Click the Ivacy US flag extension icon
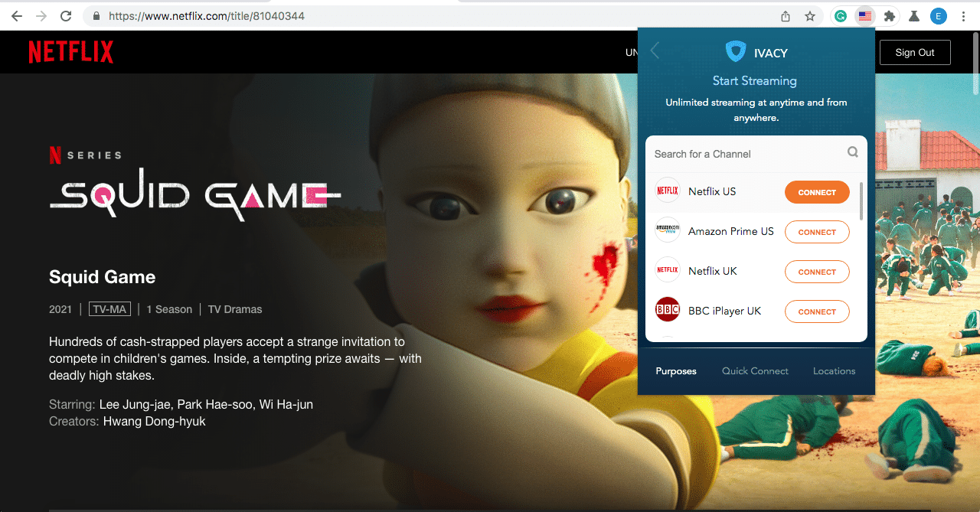Viewport: 980px width, 512px height. [x=864, y=16]
